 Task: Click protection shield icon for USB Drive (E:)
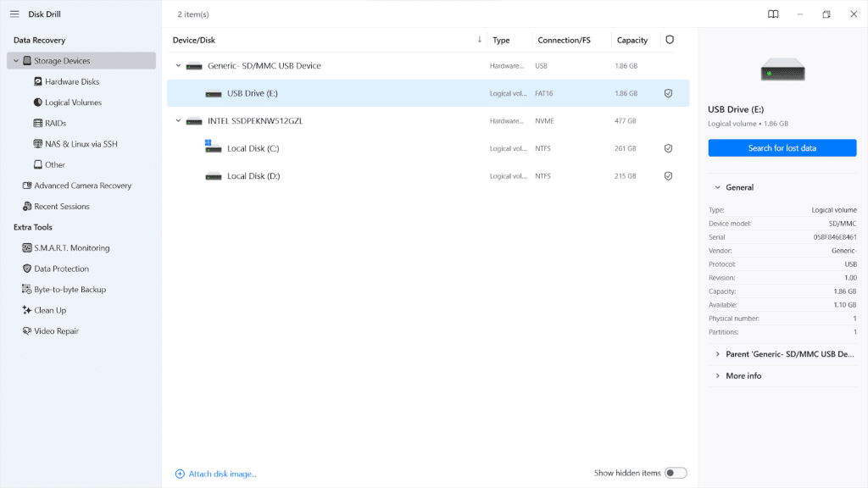click(x=668, y=93)
